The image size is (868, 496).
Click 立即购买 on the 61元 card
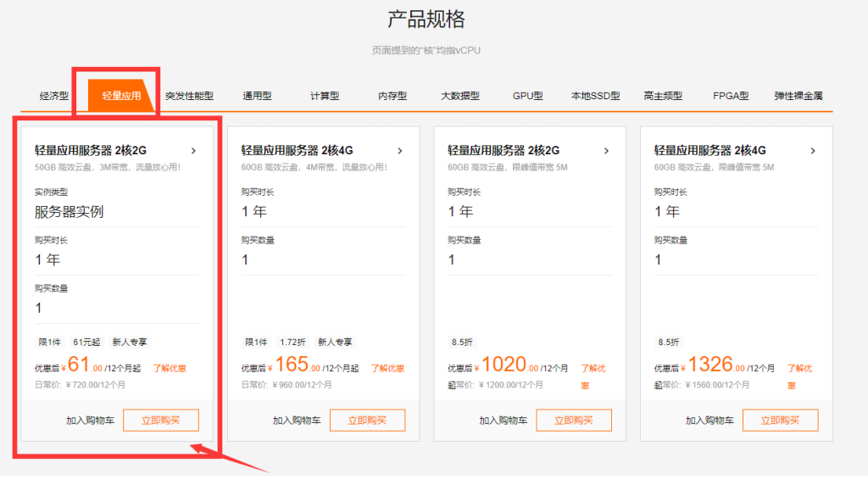tap(161, 420)
